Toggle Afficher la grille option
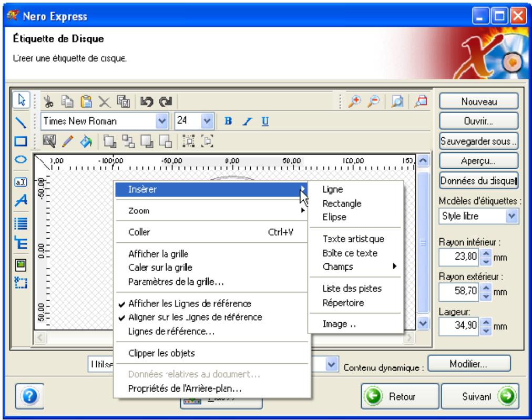 pos(212,254)
